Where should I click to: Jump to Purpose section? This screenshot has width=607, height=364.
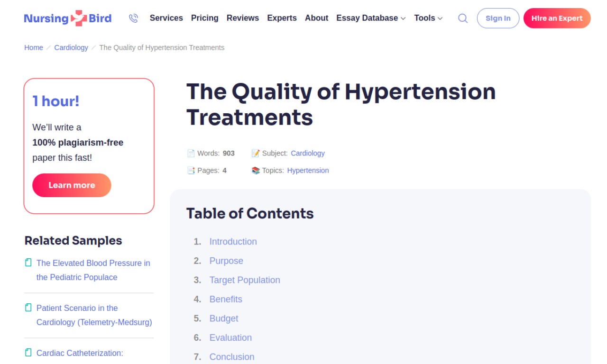[226, 261]
